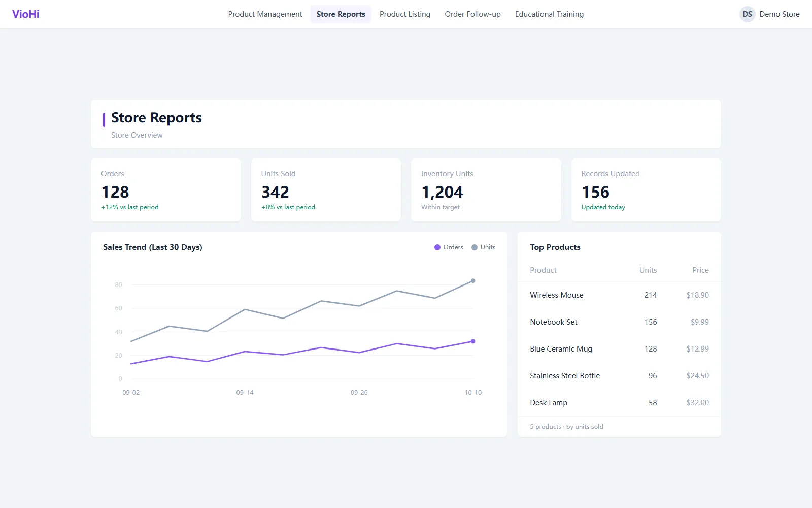Image resolution: width=812 pixels, height=508 pixels.
Task: Click the Product column header
Action: coord(543,270)
